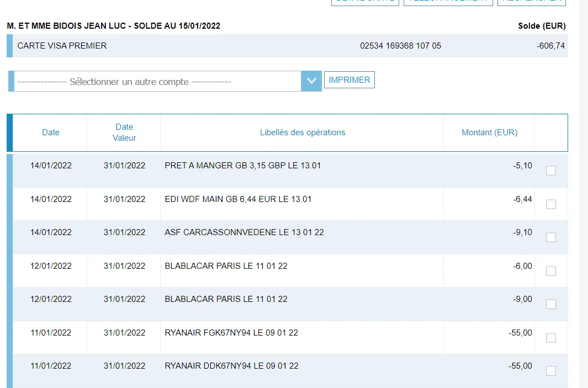Tick checkbox for PRET A MANGER row
This screenshot has height=388, width=588.
551,171
